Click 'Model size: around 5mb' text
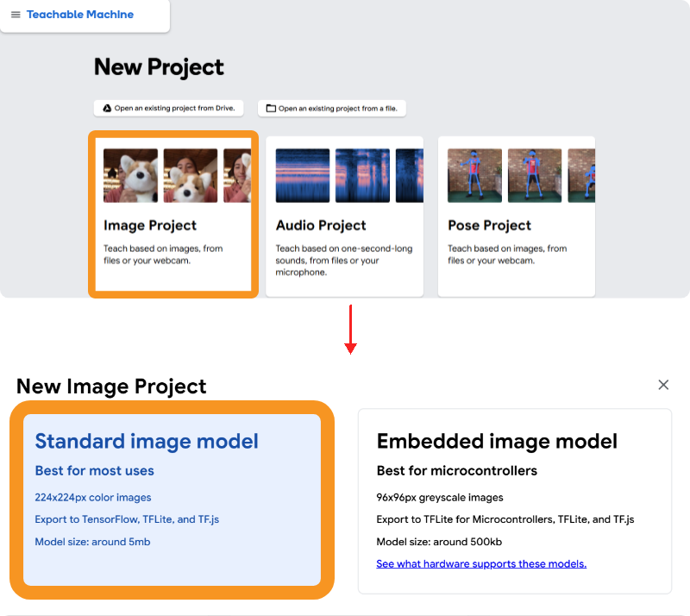The image size is (690, 616). [93, 542]
